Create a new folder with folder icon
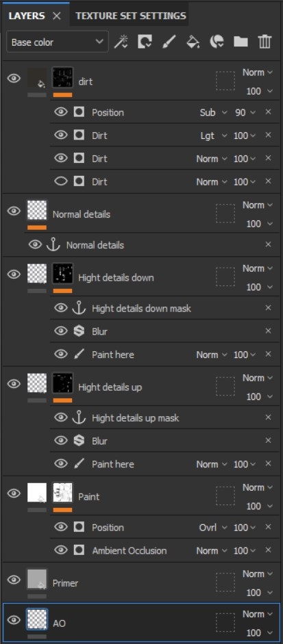This screenshot has width=283, height=644. [241, 42]
